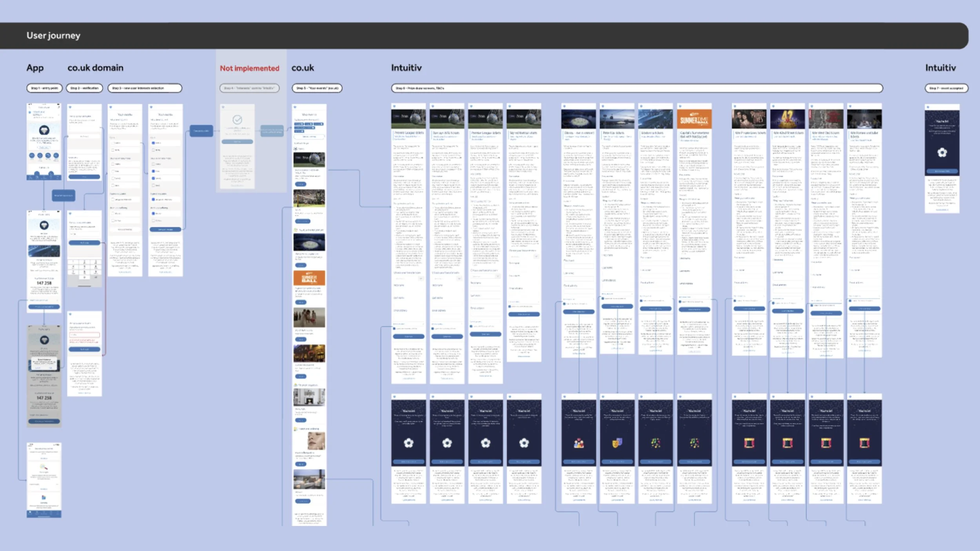
Task: Click the theatre masks icon on the dark confirmation screen
Action: 617,443
